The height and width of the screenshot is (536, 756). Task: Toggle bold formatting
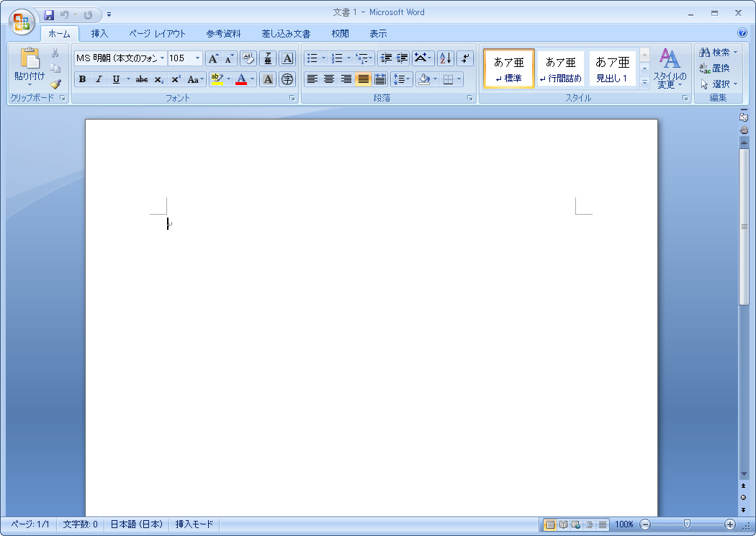coord(83,79)
